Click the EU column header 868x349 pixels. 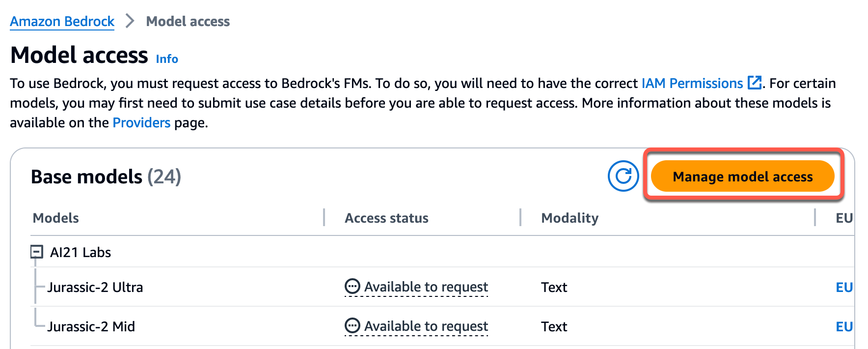pos(844,218)
